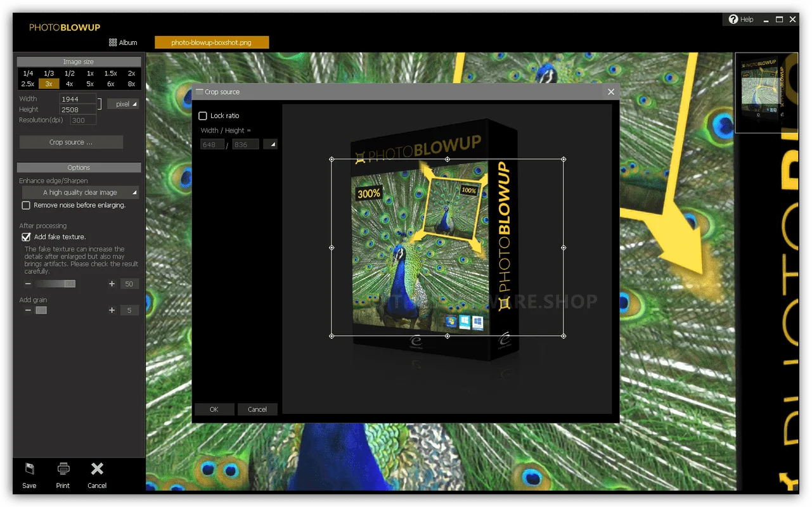The width and height of the screenshot is (812, 507).
Task: Toggle Remove noise before enlarging checkbox
Action: point(26,205)
